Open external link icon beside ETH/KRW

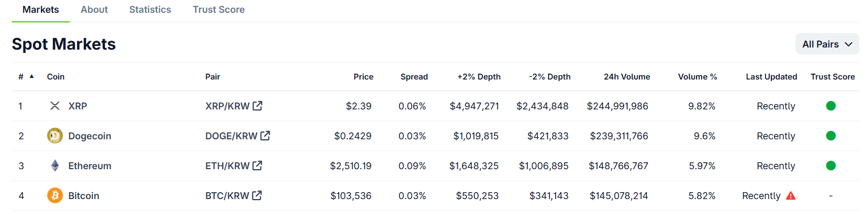pyautogui.click(x=257, y=165)
